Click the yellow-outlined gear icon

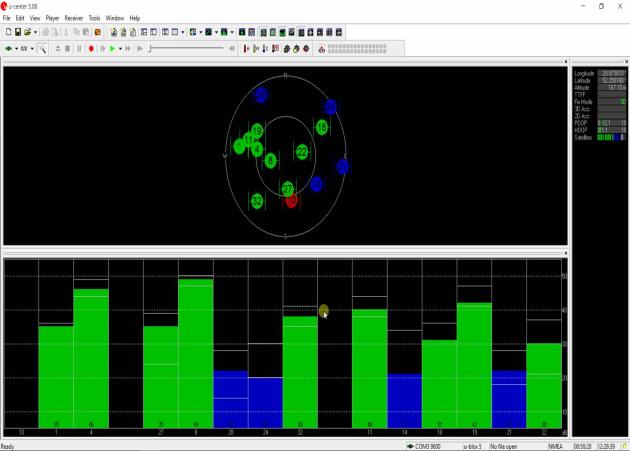297,49
